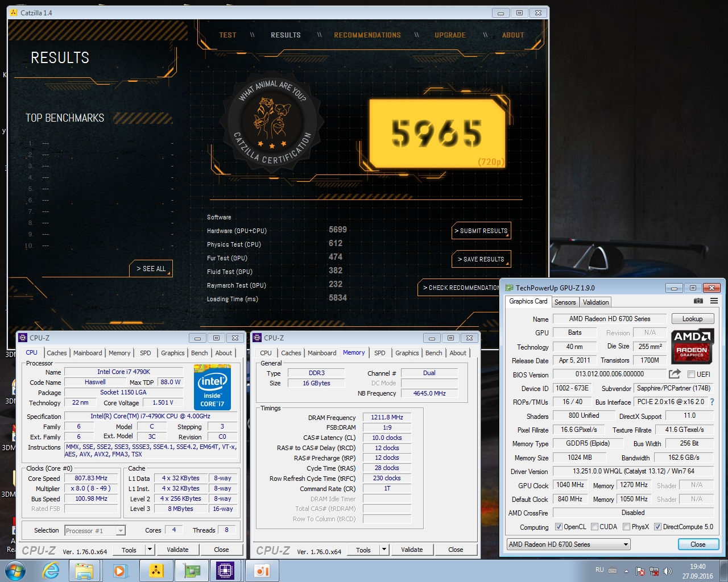Launch Internet Explorer from taskbar
This screenshot has height=582, width=728.
pyautogui.click(x=50, y=571)
